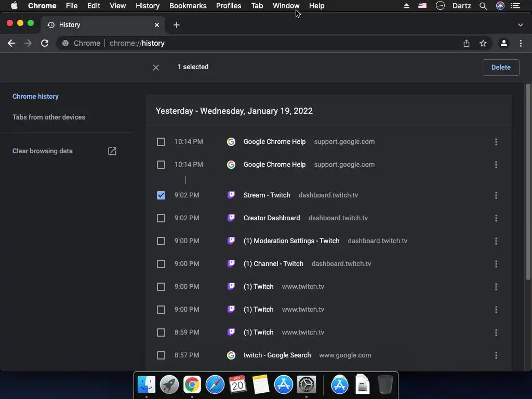Open System Preferences gear in Dock

[306, 385]
